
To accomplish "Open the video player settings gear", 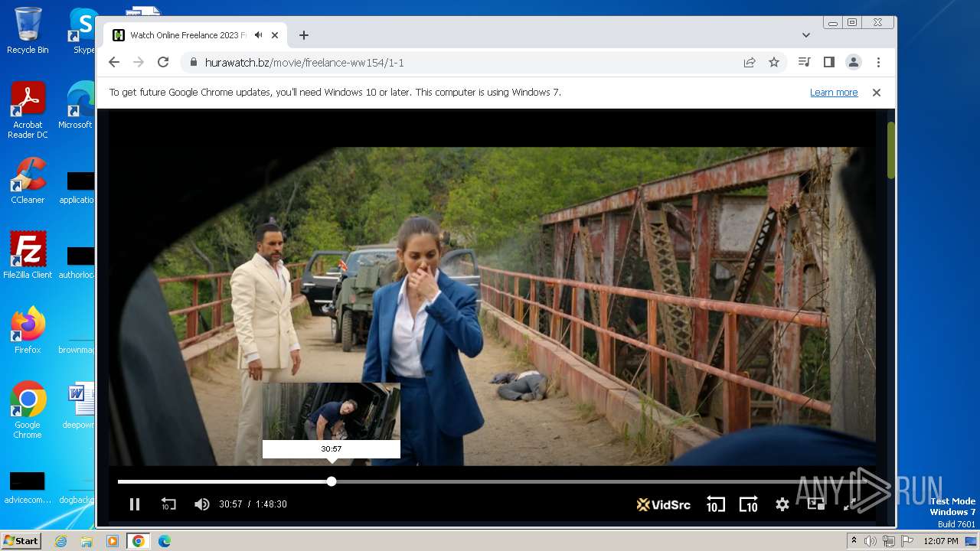I will (782, 504).
